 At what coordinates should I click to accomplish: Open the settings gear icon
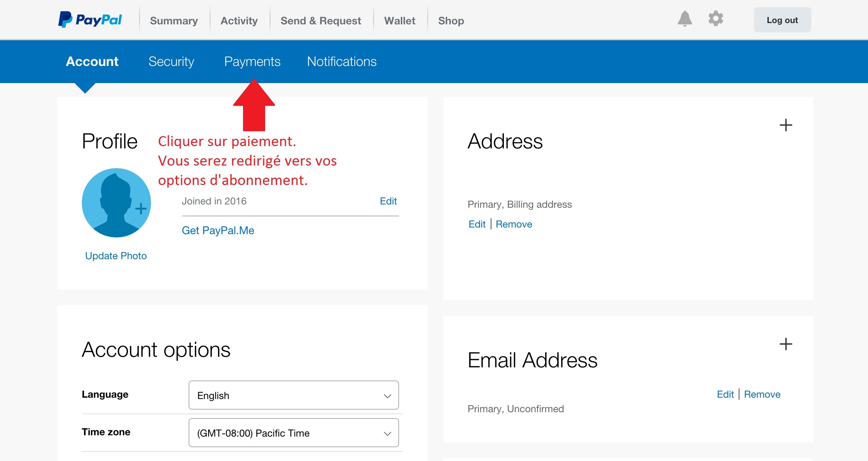coord(716,18)
